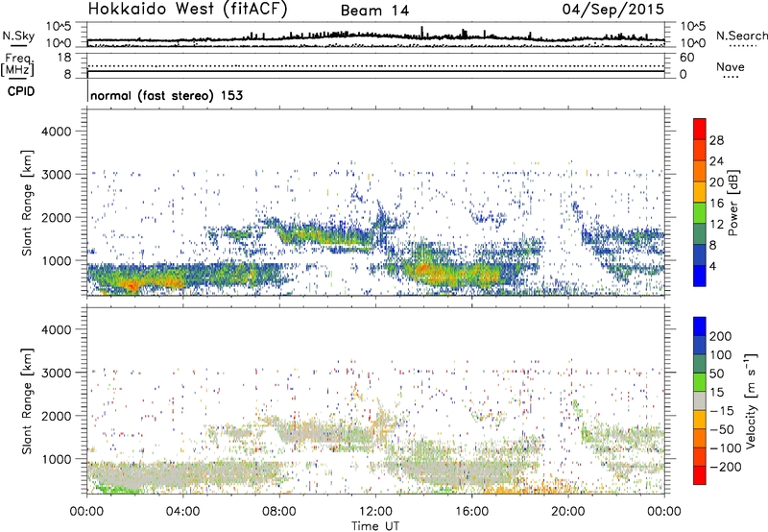Click the '16:00' time axis tick label

click(471, 512)
